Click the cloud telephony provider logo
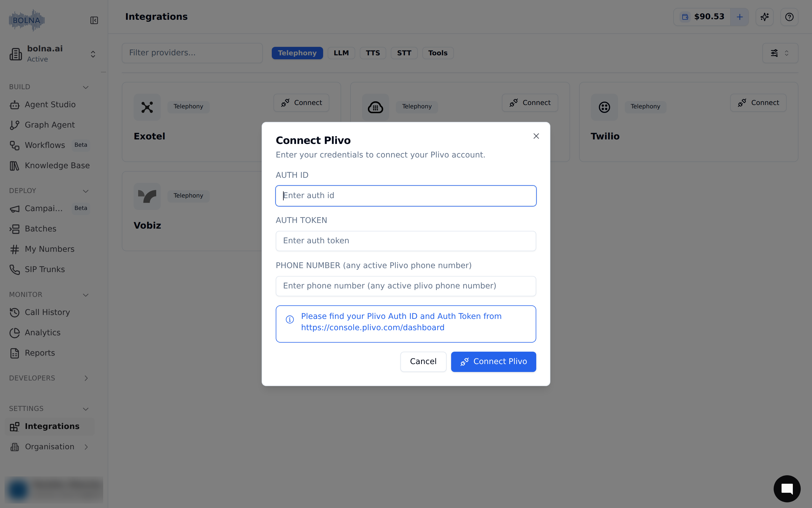 pos(376,107)
